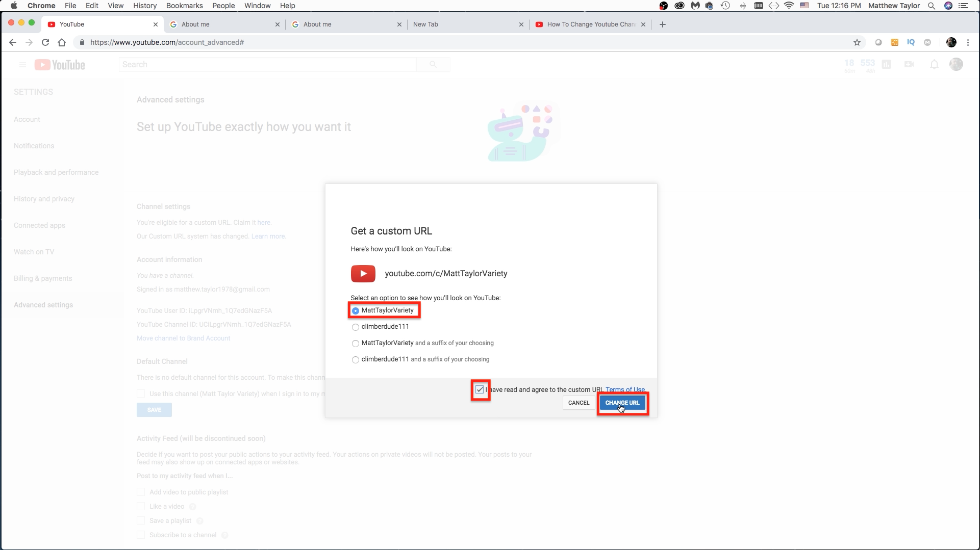Bookmark this page with the star icon
This screenshot has height=550, width=980.
pyautogui.click(x=857, y=42)
